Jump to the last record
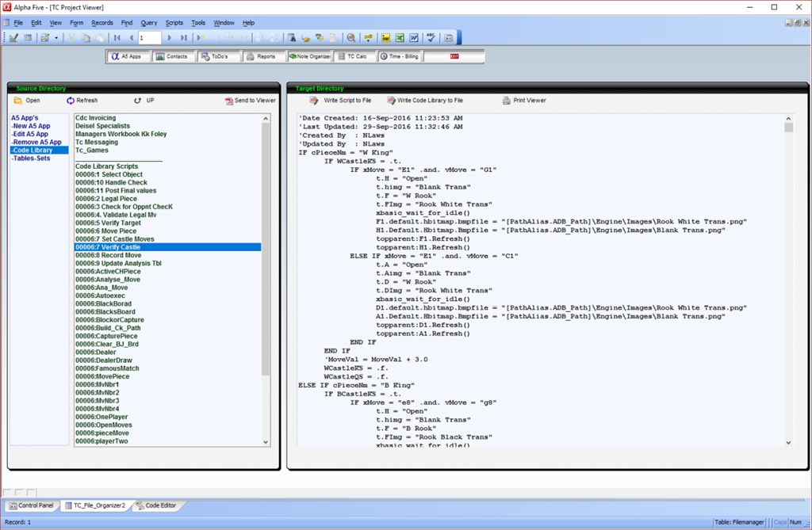The width and height of the screenshot is (812, 530). [x=184, y=37]
